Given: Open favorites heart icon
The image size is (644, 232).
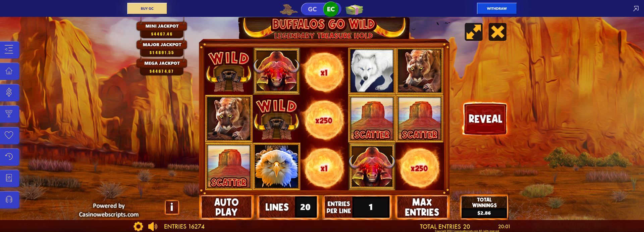Looking at the screenshot, I should 9,135.
